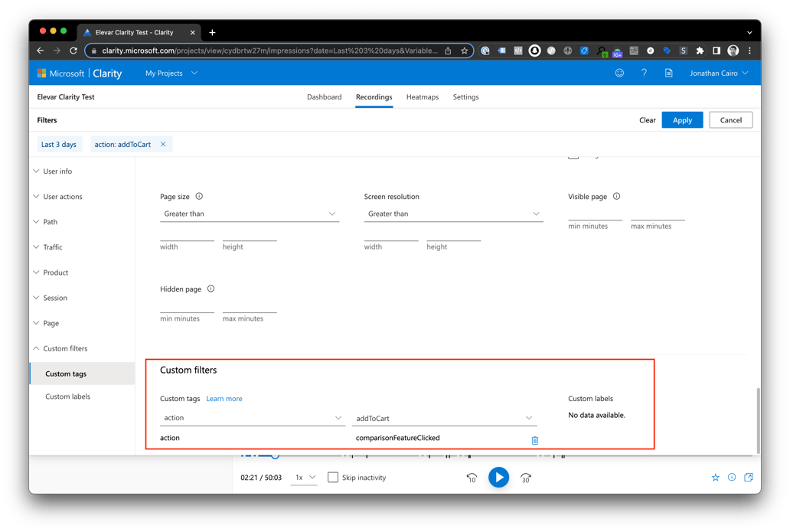The width and height of the screenshot is (790, 532).
Task: Click the Hidden page info icon
Action: pos(211,289)
